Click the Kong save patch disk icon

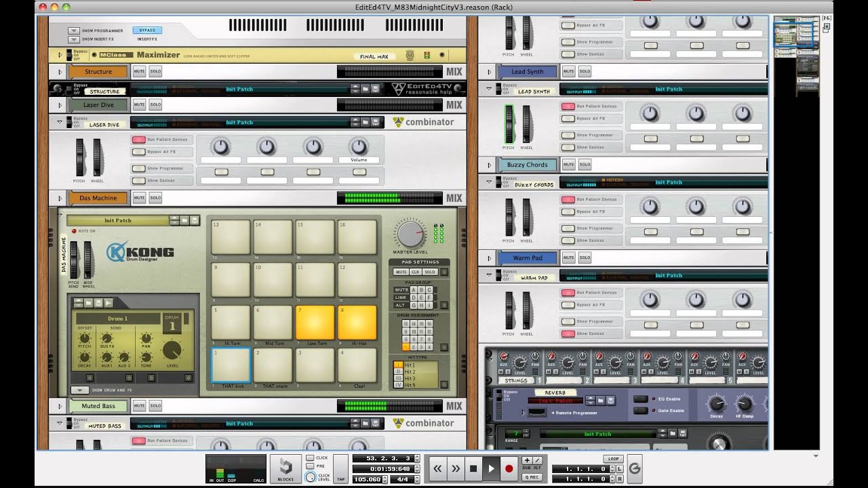pos(195,220)
